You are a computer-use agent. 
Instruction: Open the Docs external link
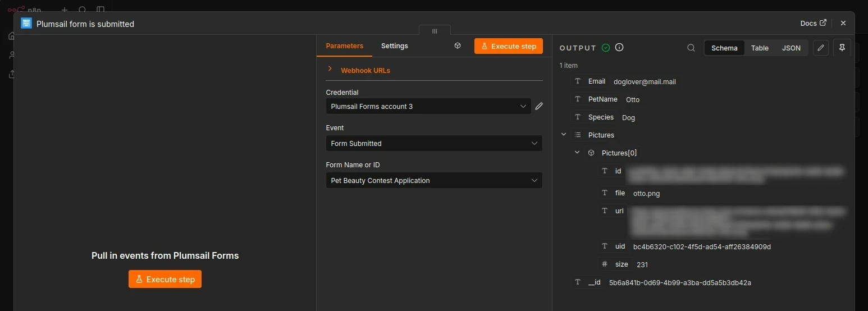(813, 23)
